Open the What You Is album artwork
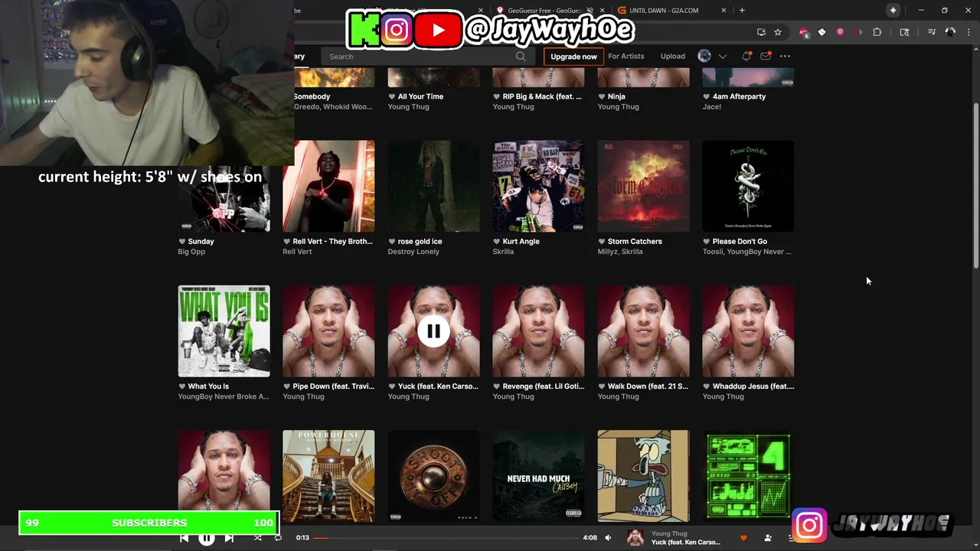Image resolution: width=980 pixels, height=551 pixels. 224,331
